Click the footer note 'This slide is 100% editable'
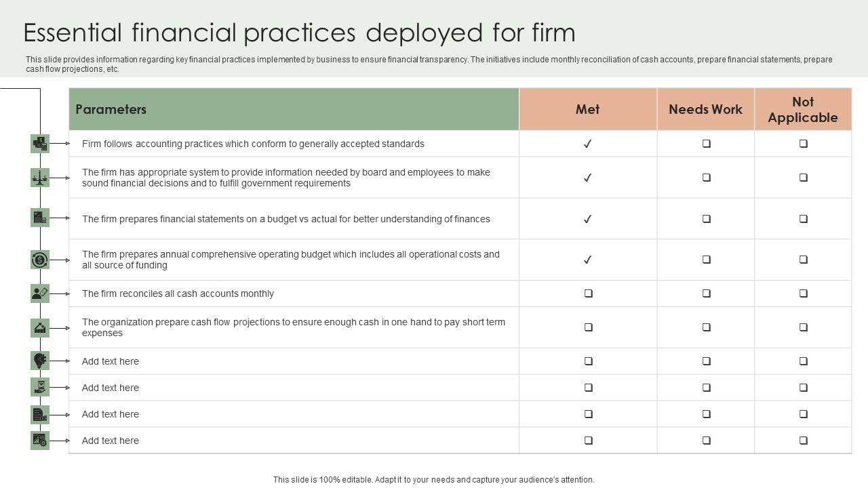Image resolution: width=868 pixels, height=488 pixels. (434, 479)
